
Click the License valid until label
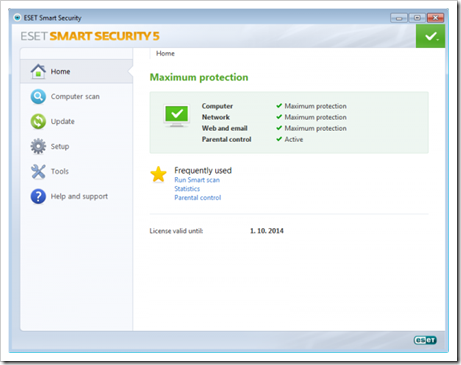[x=176, y=231]
